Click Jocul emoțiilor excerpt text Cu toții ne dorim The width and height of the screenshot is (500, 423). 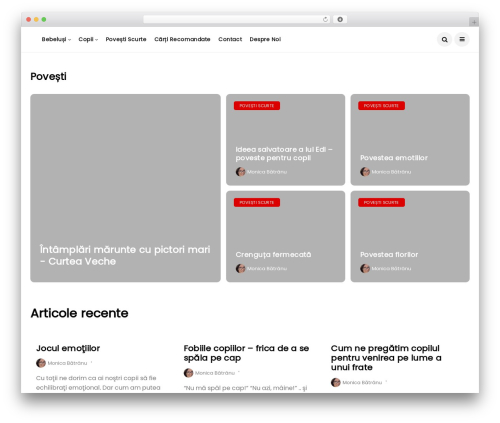[x=98, y=383]
